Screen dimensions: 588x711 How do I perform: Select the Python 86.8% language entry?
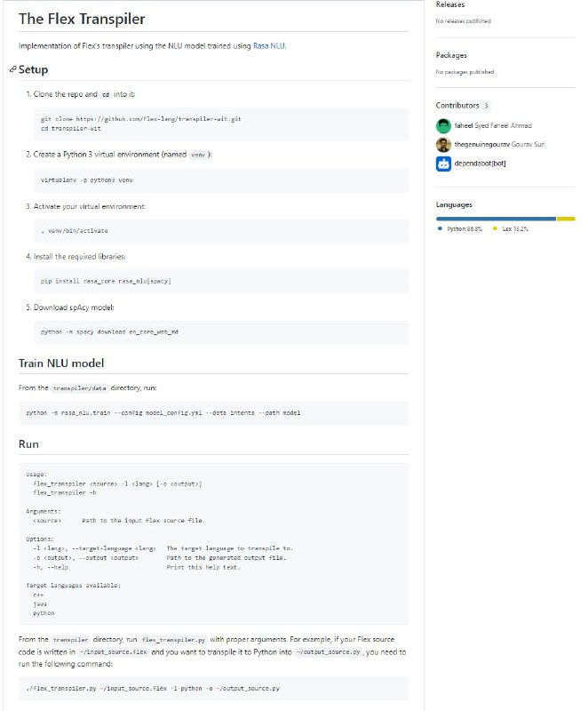(x=464, y=229)
